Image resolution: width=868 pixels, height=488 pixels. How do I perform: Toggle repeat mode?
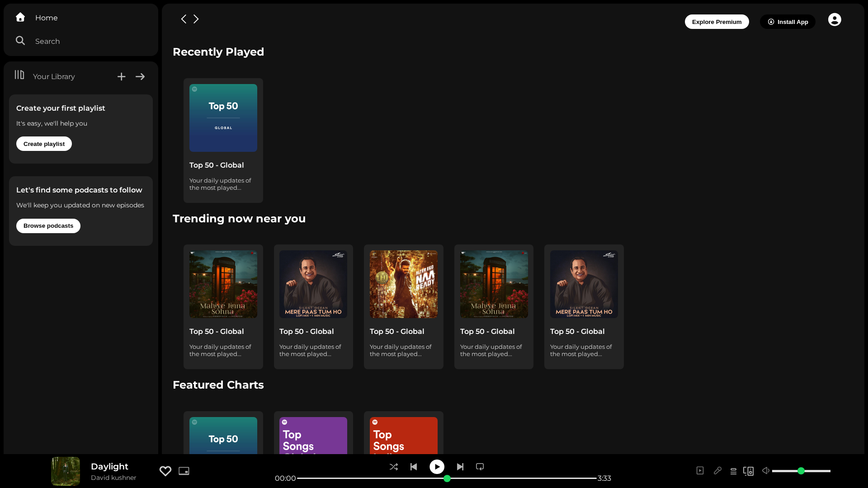coord(480,467)
